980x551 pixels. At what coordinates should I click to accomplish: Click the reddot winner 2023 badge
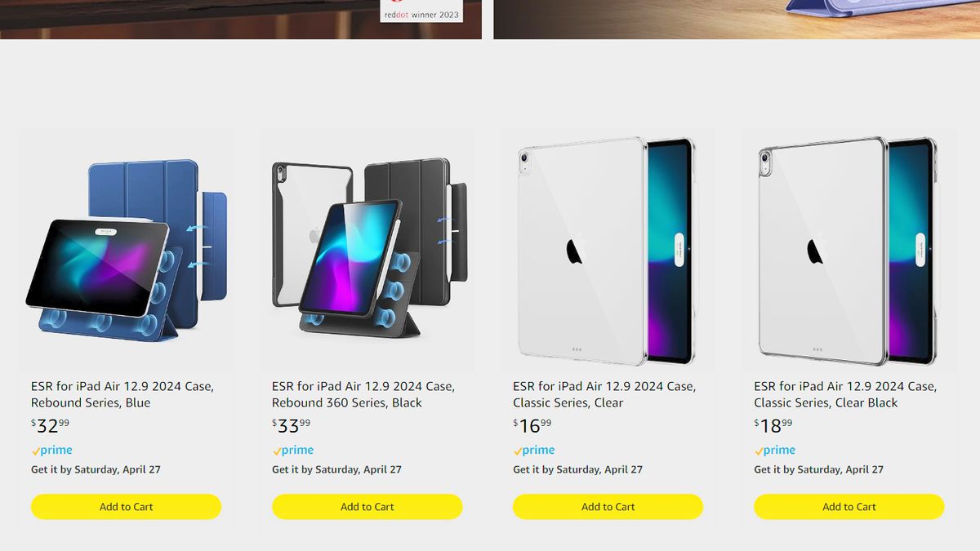pos(422,13)
